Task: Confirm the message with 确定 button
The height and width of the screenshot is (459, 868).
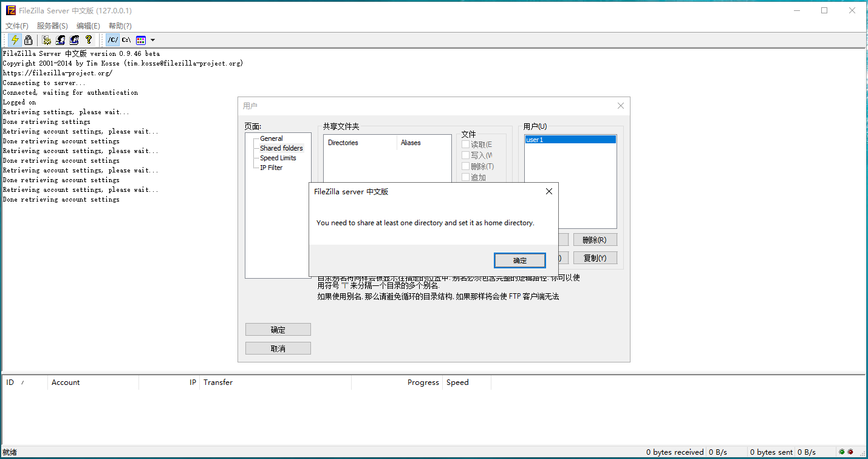Action: 520,260
